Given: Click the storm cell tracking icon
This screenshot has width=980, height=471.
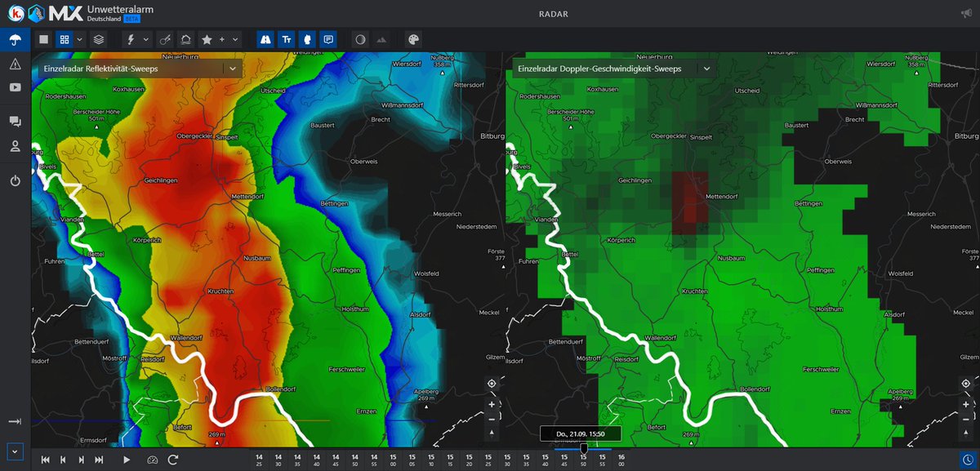Looking at the screenshot, I should [166, 39].
